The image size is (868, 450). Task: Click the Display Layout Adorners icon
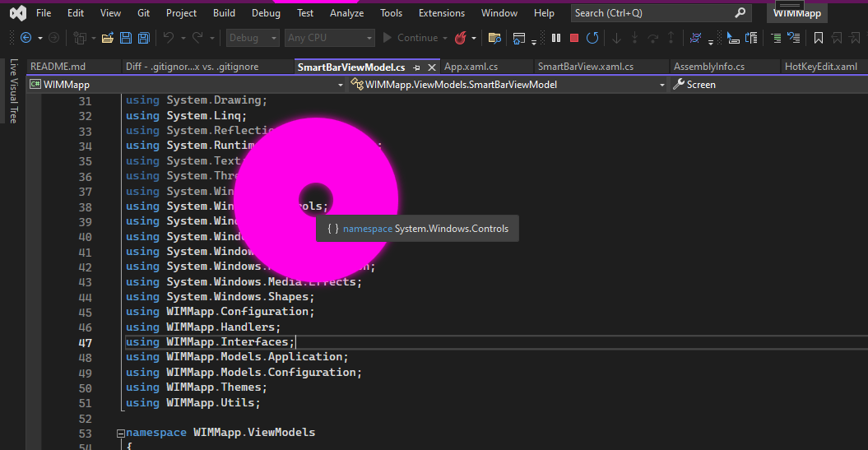point(751,38)
